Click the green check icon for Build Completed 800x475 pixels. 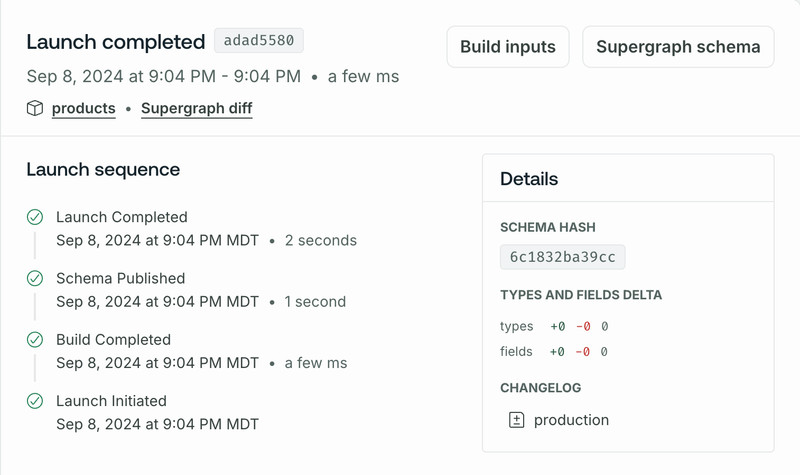pos(35,340)
